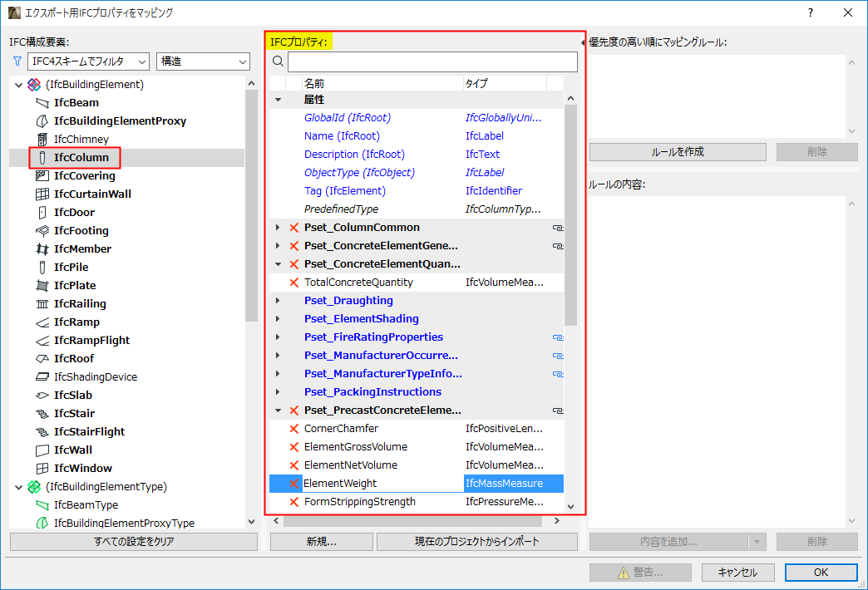Toggle red X on ElementGrossVolume
Image resolution: width=868 pixels, height=590 pixels.
click(294, 446)
